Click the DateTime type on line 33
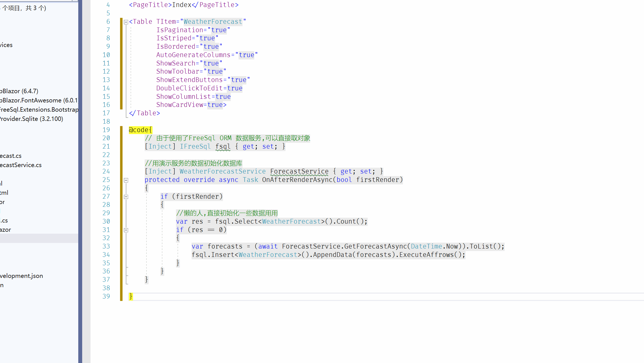Viewport: 644px width, 363px height. [x=427, y=246]
